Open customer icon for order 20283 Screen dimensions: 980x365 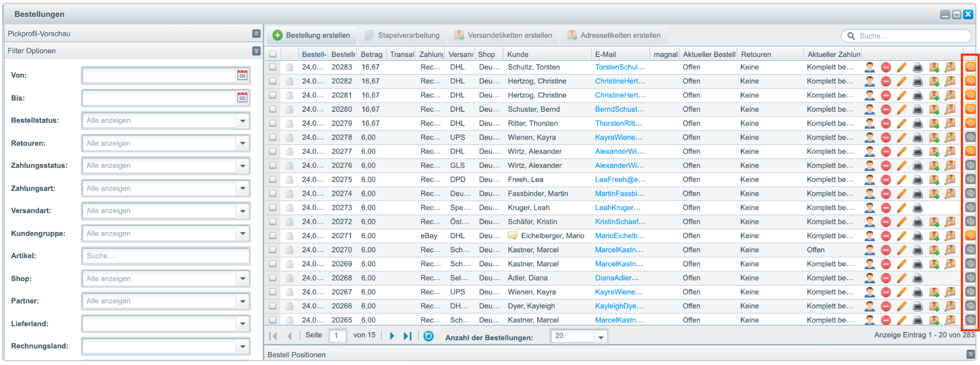point(870,67)
